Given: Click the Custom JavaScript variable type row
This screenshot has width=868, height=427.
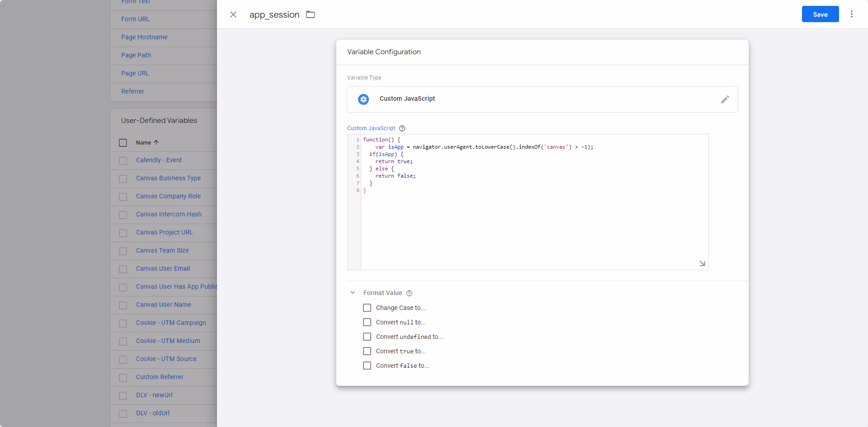Looking at the screenshot, I should point(542,99).
